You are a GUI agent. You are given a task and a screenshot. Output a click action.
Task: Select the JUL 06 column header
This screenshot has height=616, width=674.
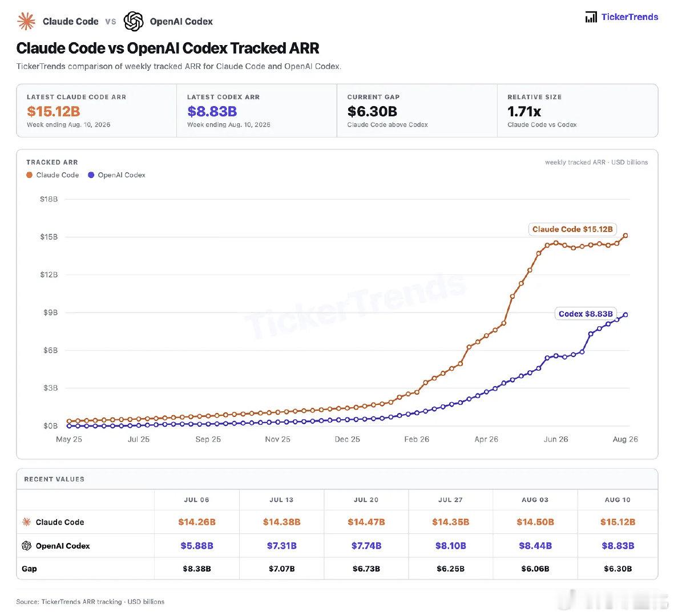pos(197,500)
